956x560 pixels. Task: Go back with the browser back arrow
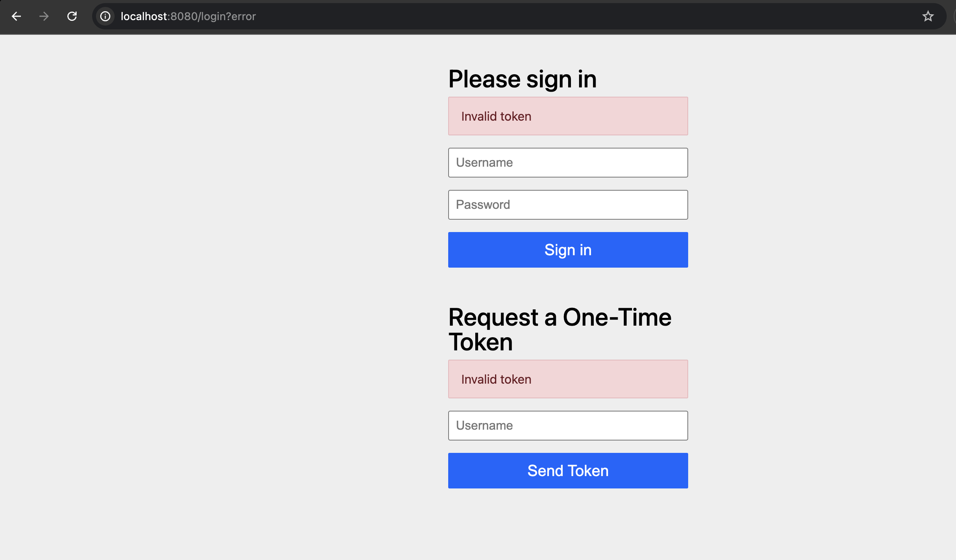[x=16, y=16]
